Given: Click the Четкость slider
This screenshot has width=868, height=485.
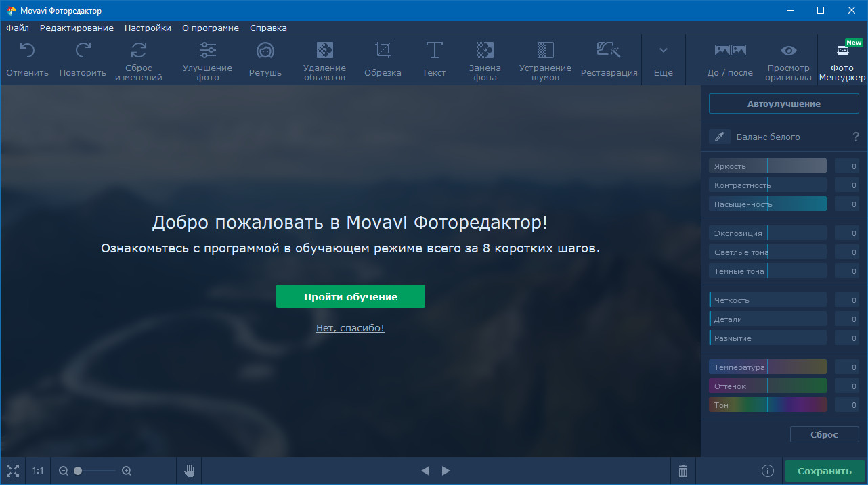Looking at the screenshot, I should (768, 300).
